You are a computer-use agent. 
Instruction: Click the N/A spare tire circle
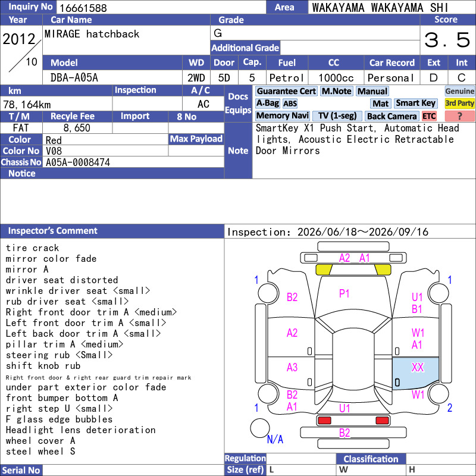(260, 428)
